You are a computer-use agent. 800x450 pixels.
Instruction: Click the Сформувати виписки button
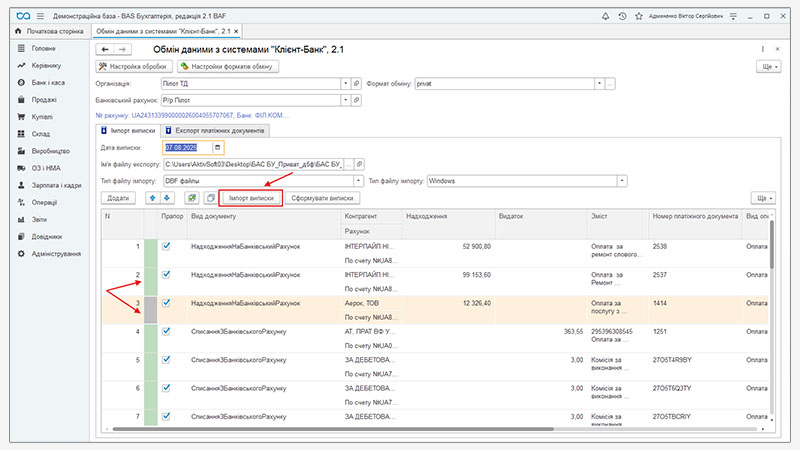tap(322, 198)
